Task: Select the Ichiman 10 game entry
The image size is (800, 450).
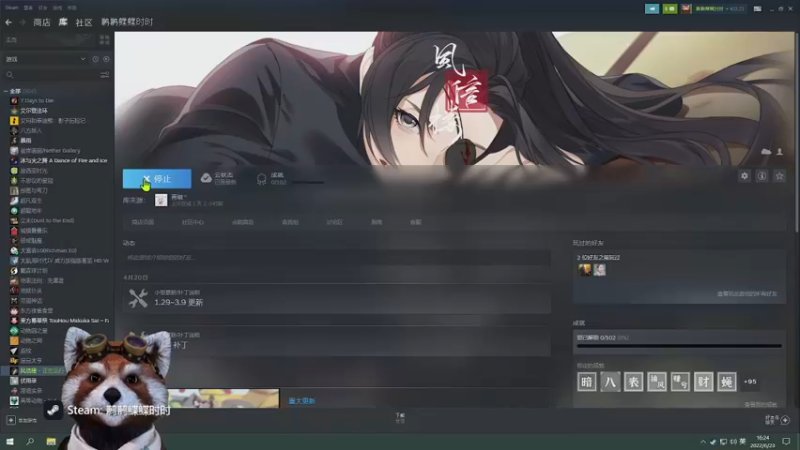Action: coord(48,251)
